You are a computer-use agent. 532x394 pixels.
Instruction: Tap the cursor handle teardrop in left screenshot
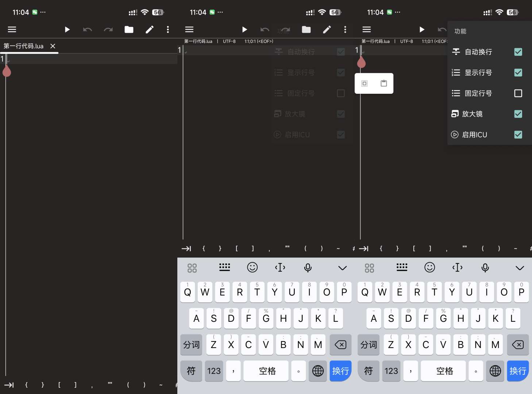[x=7, y=71]
